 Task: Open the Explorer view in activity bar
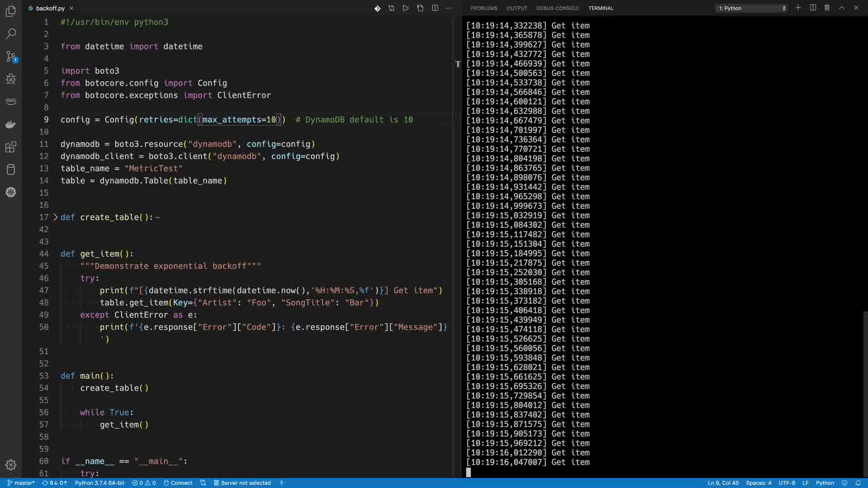click(x=11, y=11)
